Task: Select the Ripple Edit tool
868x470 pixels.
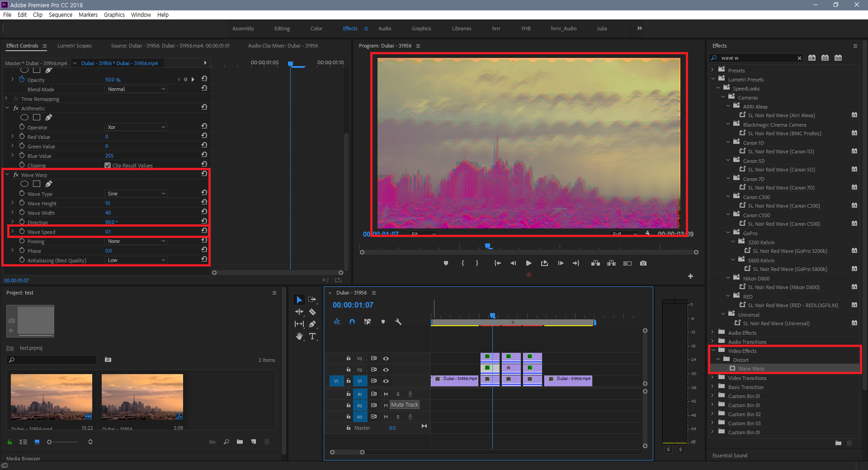Action: 299,312
